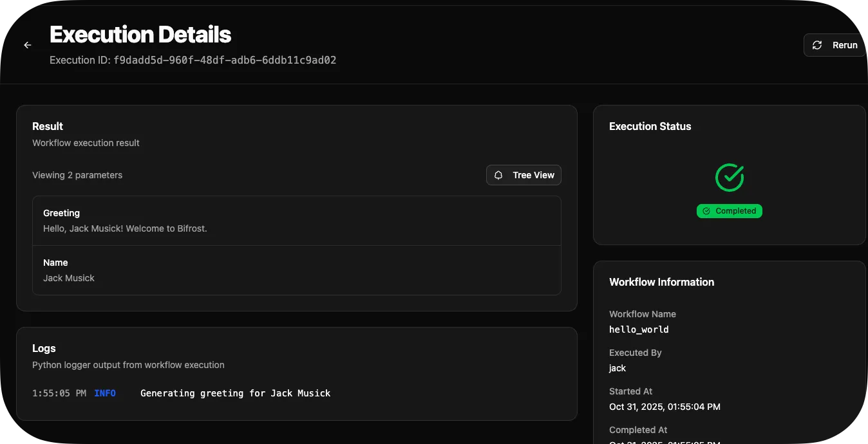Viewport: 868px width, 444px height.
Task: Click the Executed By value jack
Action: pos(618,368)
